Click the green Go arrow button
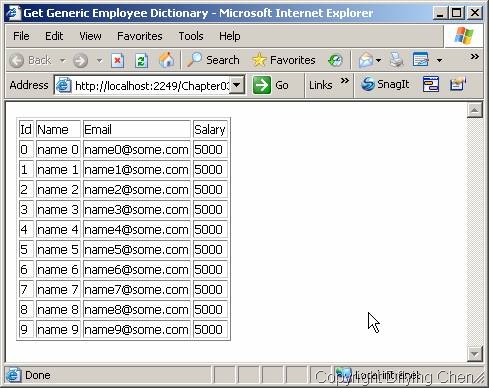 262,85
